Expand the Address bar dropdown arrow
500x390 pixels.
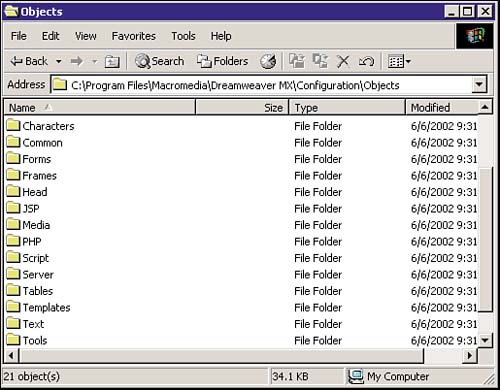click(x=479, y=85)
